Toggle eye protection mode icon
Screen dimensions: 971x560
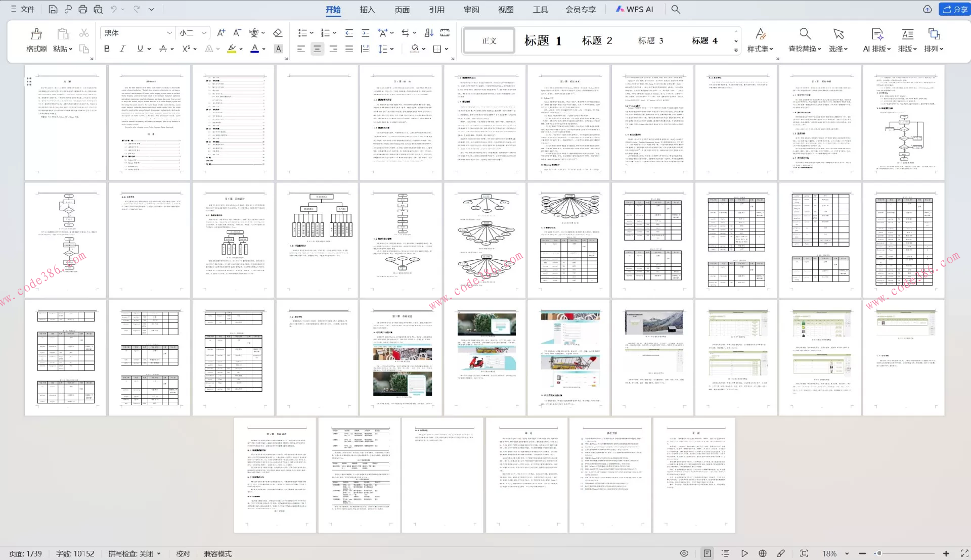click(684, 553)
